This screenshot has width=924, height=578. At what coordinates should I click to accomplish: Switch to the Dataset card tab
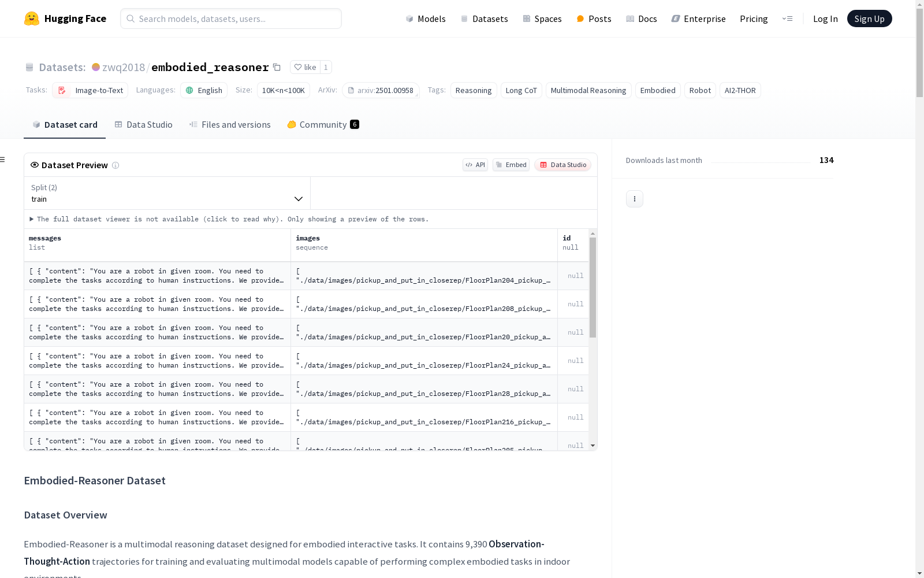pos(65,125)
